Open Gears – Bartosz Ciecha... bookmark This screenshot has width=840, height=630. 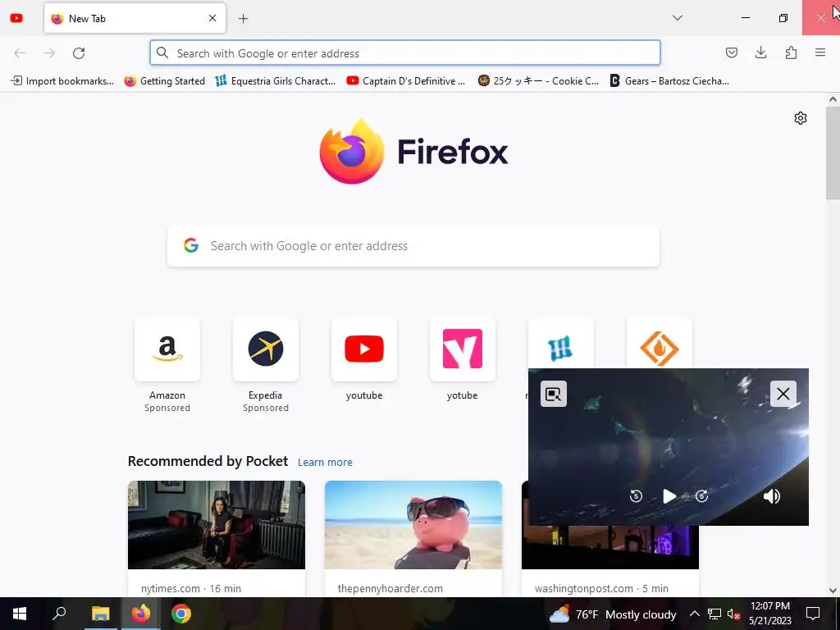click(669, 81)
